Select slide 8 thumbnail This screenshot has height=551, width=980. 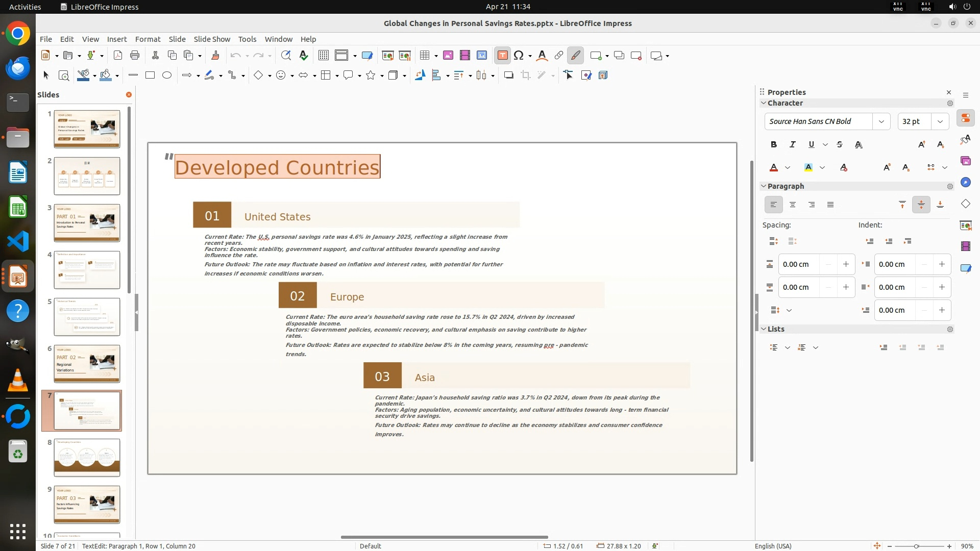87,458
